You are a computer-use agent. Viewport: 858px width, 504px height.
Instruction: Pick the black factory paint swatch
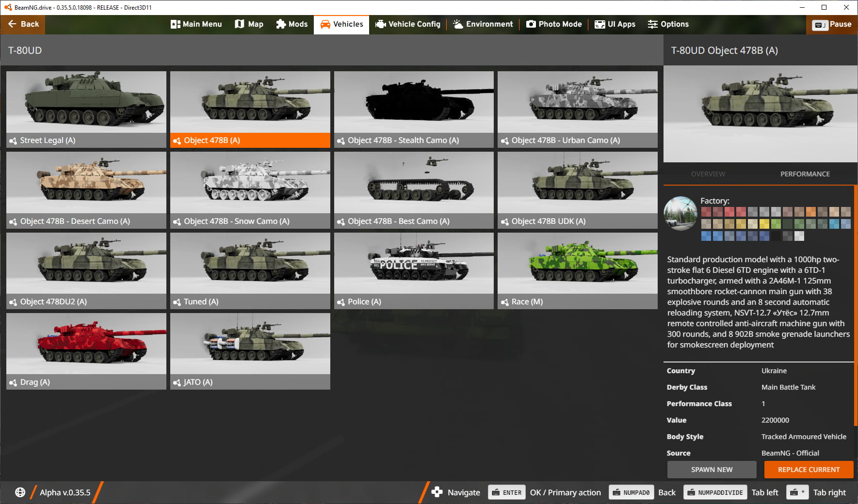[776, 236]
